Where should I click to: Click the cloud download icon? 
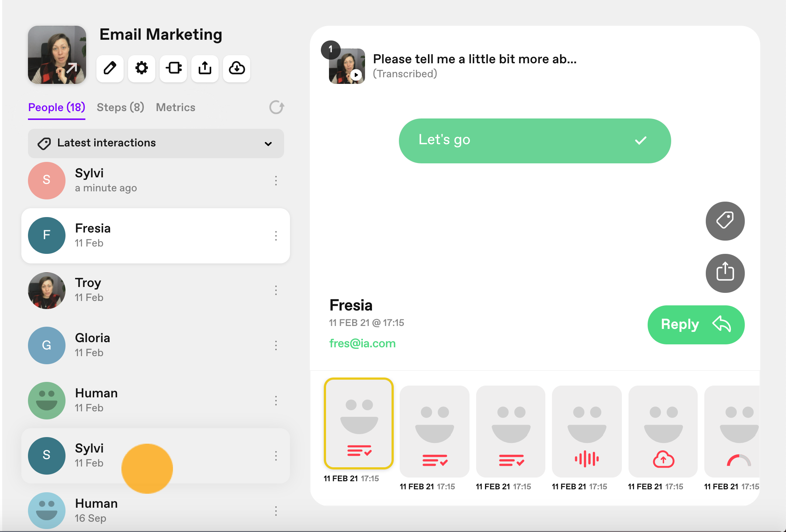pos(237,68)
